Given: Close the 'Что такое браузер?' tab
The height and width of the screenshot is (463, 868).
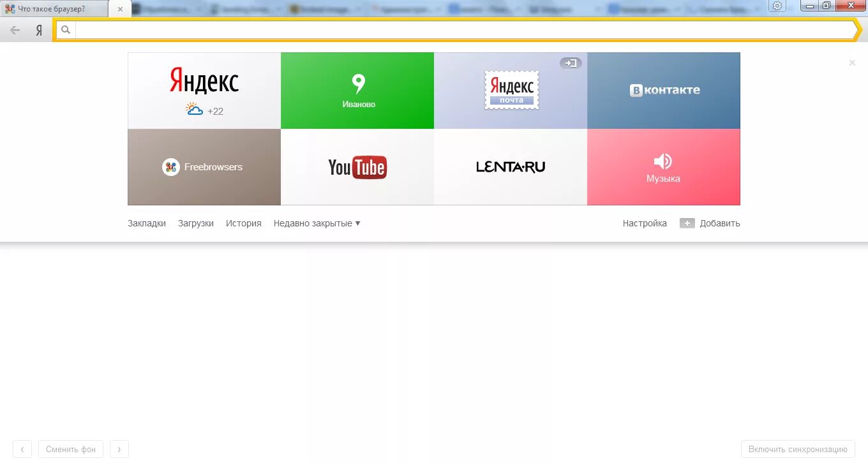Looking at the screenshot, I should (120, 9).
